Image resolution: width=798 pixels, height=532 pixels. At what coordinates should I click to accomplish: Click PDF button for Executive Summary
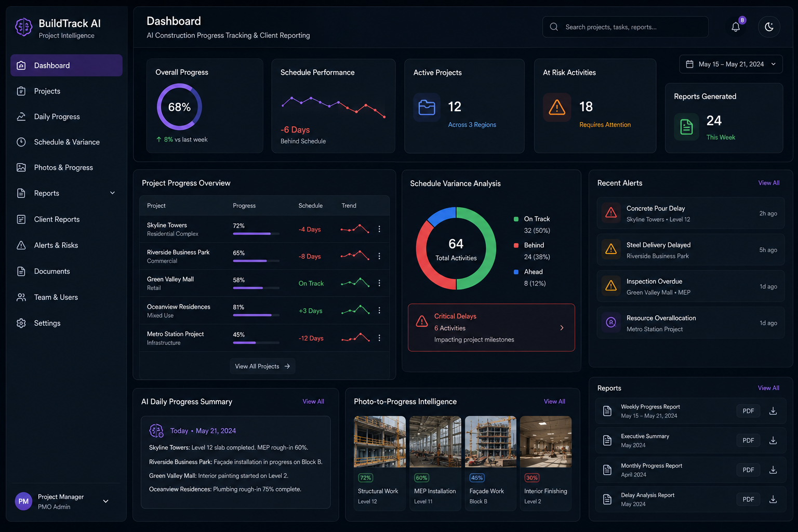(748, 441)
